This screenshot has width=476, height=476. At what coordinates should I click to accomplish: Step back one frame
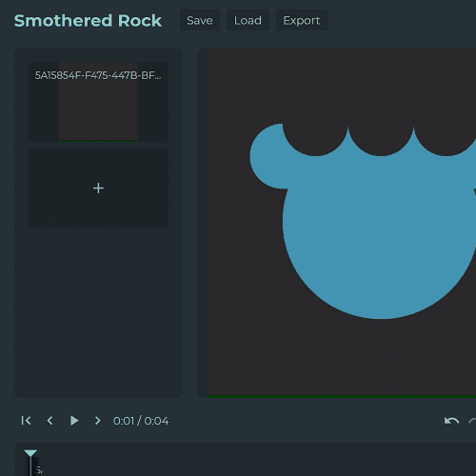point(50,421)
